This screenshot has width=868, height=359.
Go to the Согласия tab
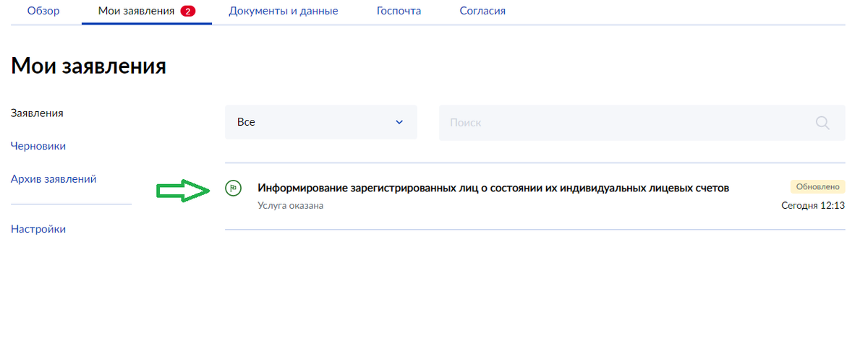pyautogui.click(x=482, y=11)
